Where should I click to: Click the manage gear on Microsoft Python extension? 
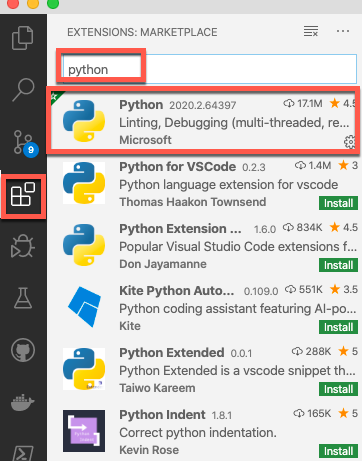[350, 142]
